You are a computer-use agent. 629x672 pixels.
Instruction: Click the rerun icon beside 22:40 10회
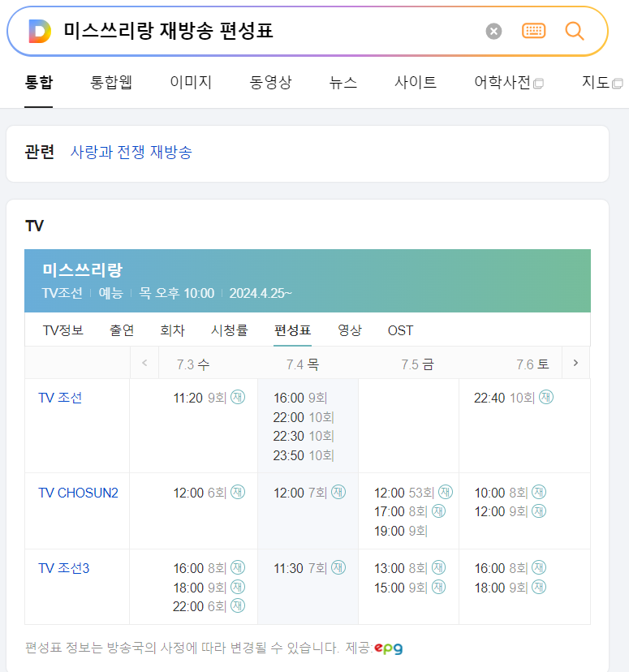point(546,398)
